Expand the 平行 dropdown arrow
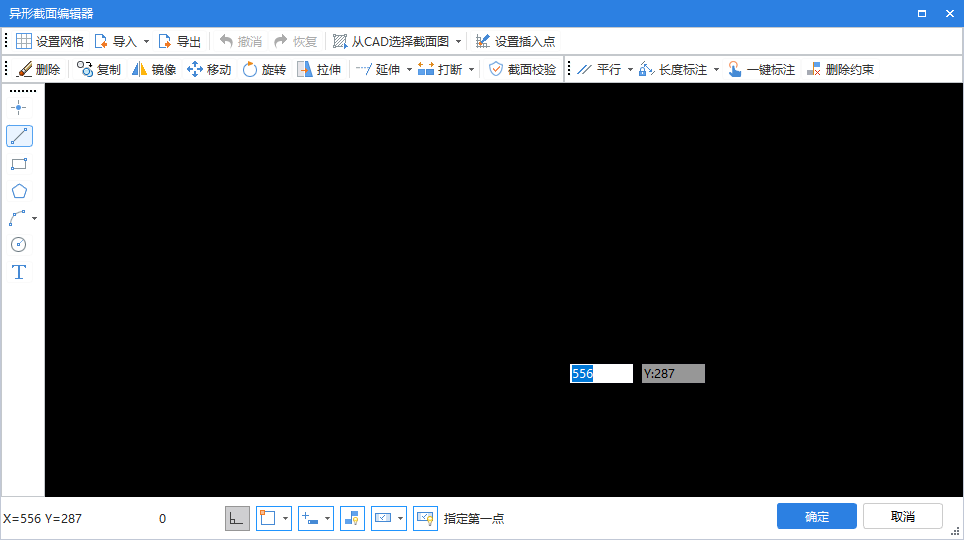964x540 pixels. (x=630, y=69)
